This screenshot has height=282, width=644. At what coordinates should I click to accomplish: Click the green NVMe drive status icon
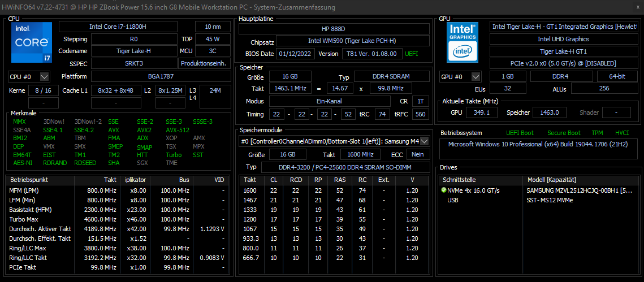pos(444,190)
